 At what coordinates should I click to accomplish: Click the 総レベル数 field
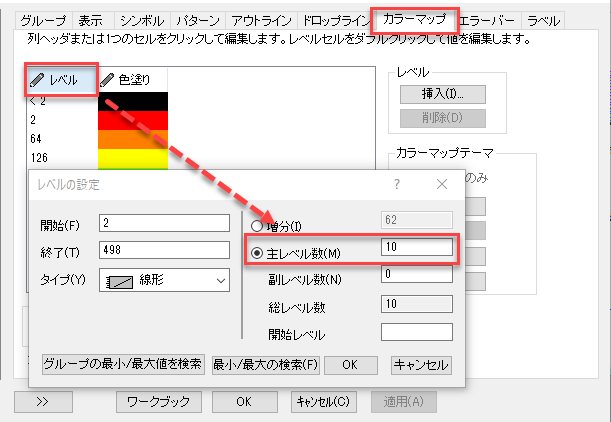(x=417, y=304)
